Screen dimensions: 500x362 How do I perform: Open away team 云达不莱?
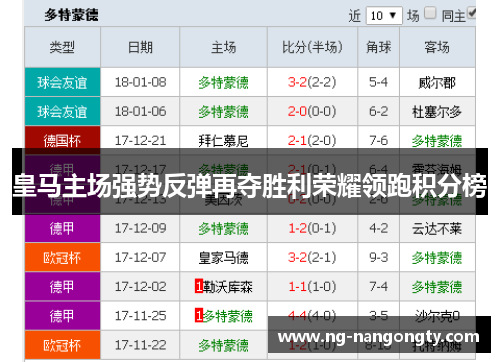[437, 229]
